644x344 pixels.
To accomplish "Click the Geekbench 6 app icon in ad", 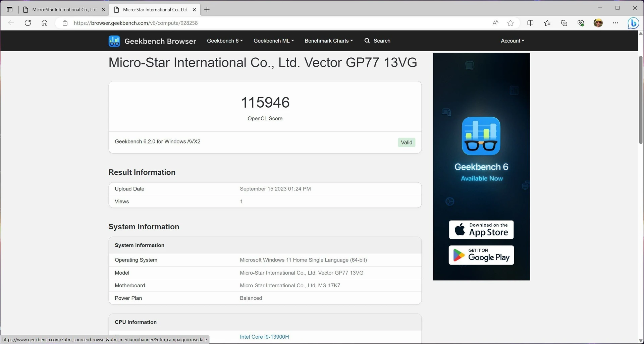I will 481,136.
